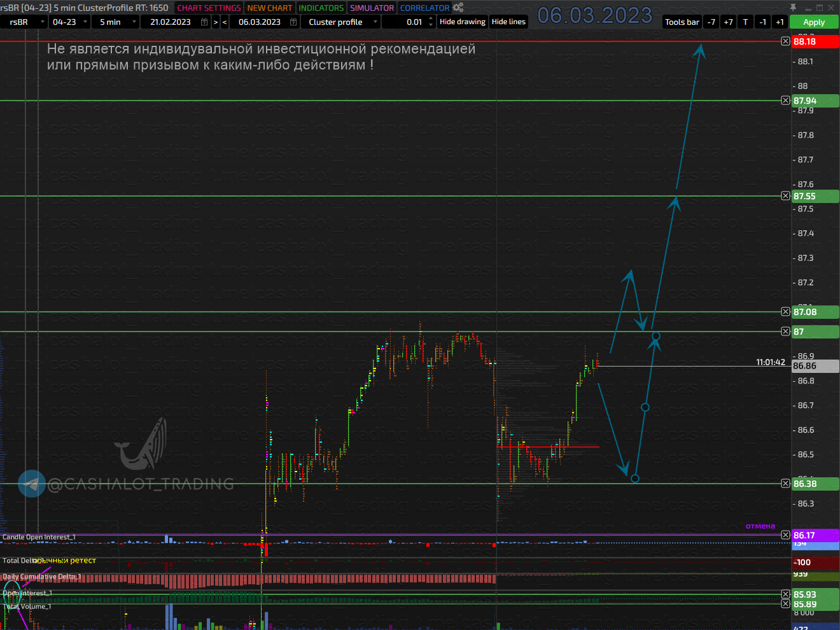The width and height of the screenshot is (840, 630).
Task: Step backward with the < arrow
Action: click(225, 22)
